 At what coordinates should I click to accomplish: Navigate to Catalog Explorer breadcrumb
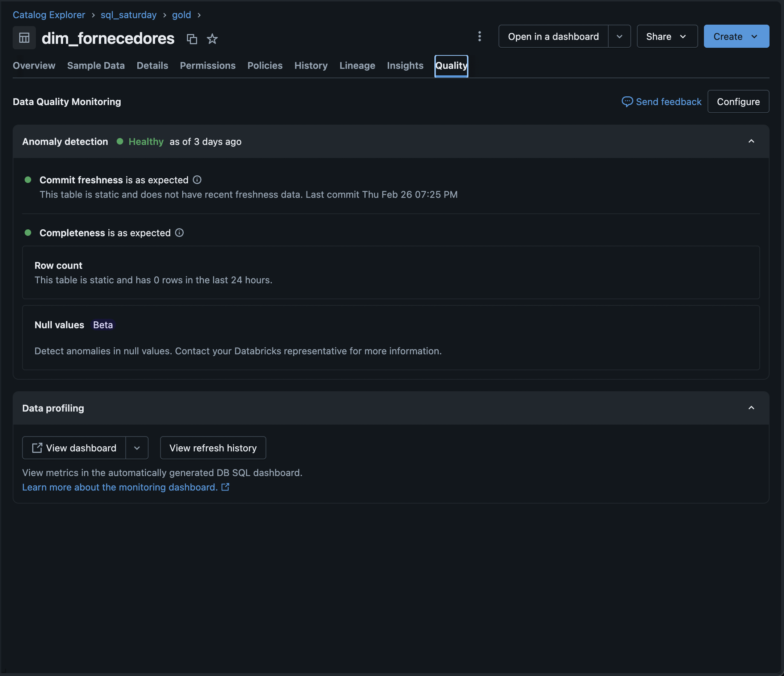(x=49, y=15)
